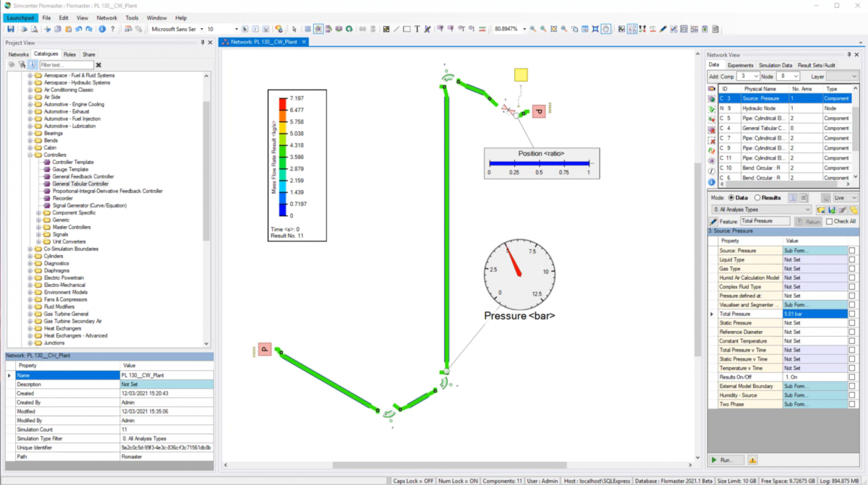Select the pointer arrow tool

[x=294, y=29]
